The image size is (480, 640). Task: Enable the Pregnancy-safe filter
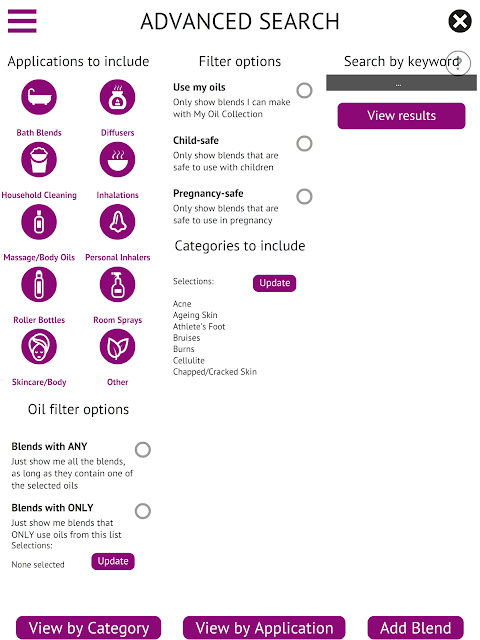point(304,196)
